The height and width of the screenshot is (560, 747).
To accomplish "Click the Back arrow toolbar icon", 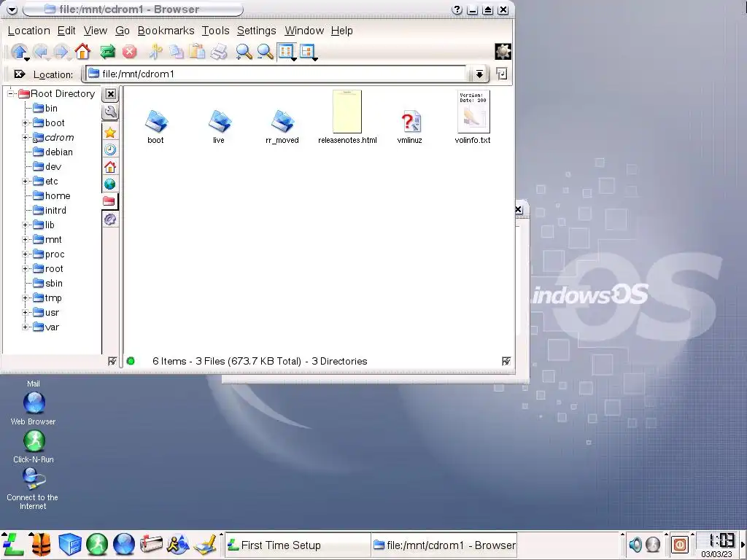I will 41,52.
